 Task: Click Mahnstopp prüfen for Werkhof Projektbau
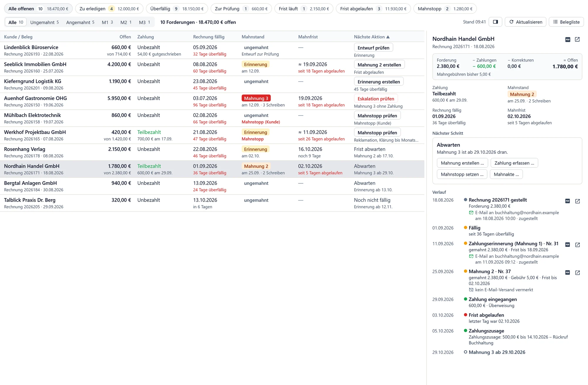coord(377,133)
